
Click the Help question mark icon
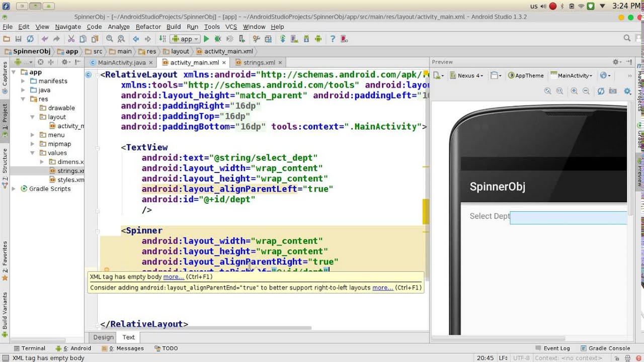coord(333,39)
